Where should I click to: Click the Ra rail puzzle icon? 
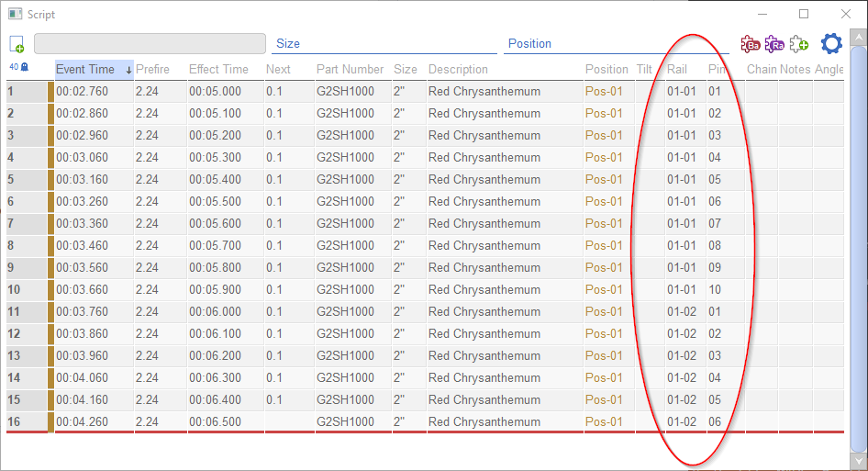click(x=775, y=44)
